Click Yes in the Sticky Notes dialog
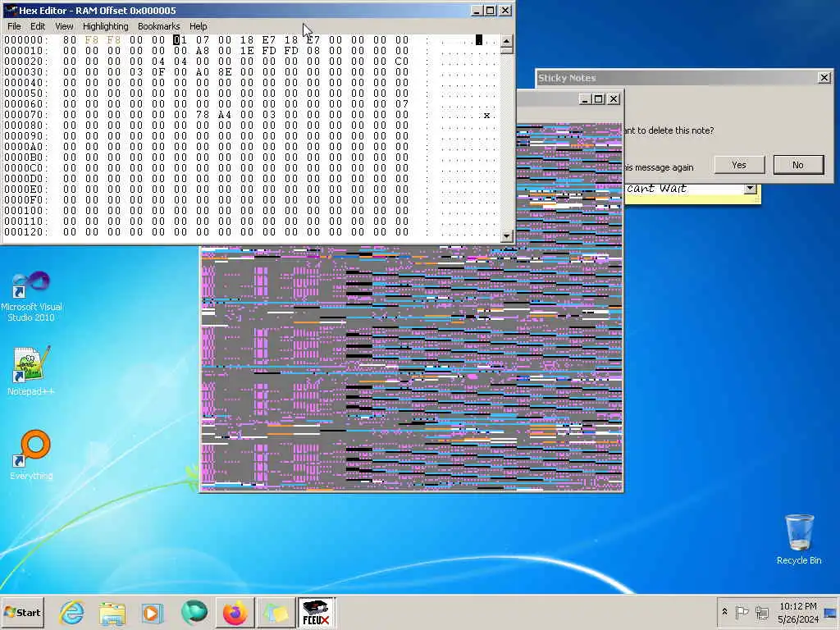The height and width of the screenshot is (630, 840). (x=739, y=165)
